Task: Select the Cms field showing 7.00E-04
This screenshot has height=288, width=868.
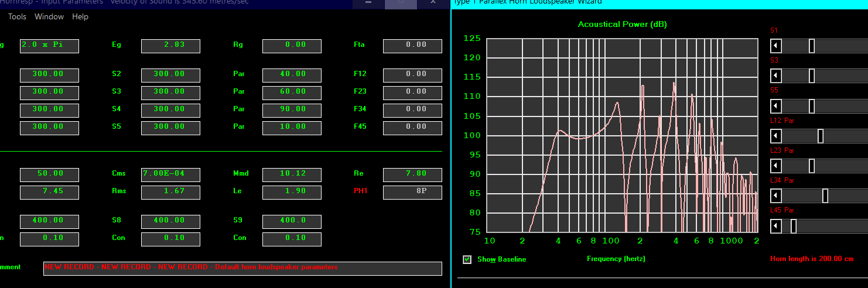Action: [170, 175]
